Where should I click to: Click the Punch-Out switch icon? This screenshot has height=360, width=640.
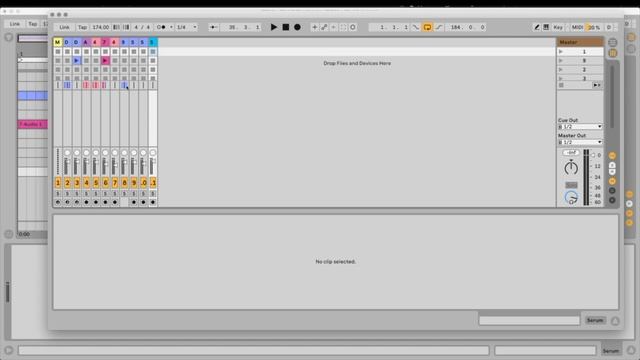click(x=439, y=27)
